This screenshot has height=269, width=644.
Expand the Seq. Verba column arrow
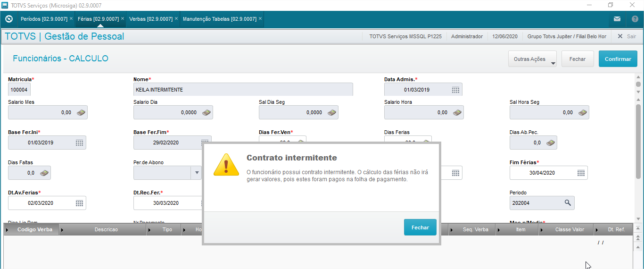(x=451, y=230)
